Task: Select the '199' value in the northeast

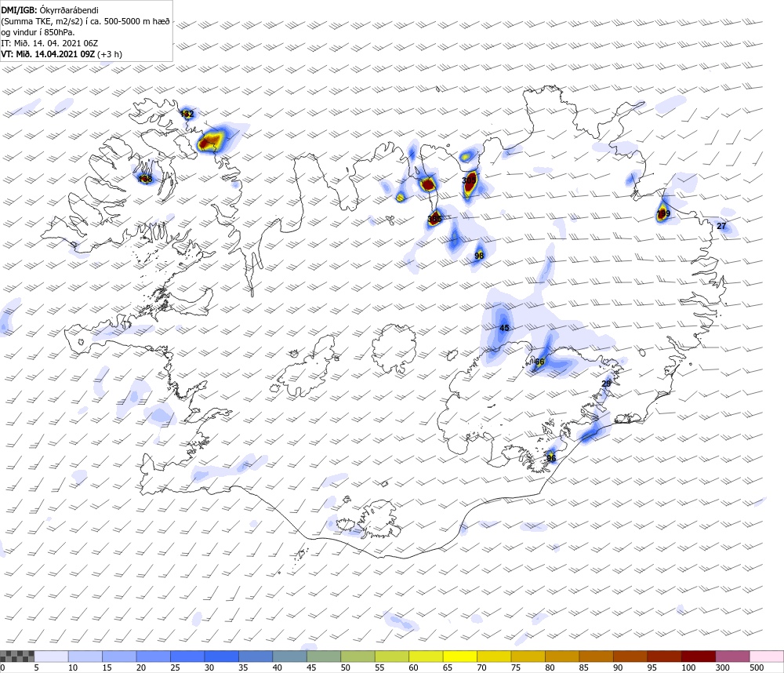Action: click(663, 213)
